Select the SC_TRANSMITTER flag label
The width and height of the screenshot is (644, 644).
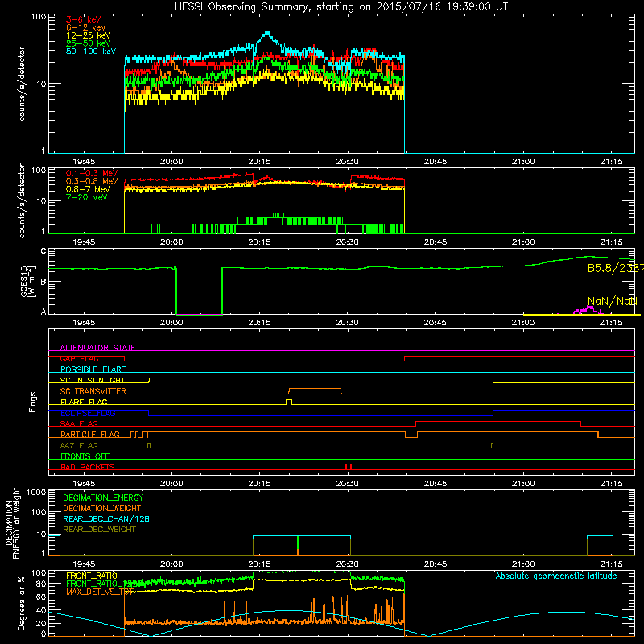tap(93, 390)
